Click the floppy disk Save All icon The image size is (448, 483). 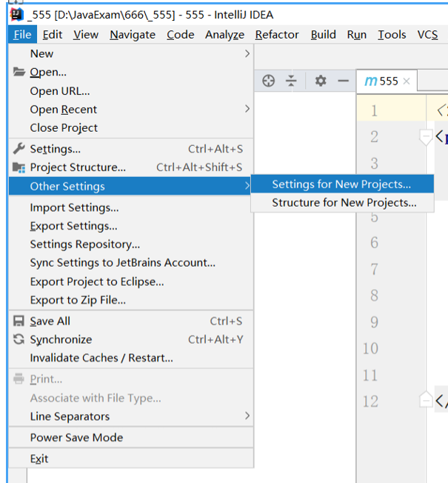[x=19, y=321]
